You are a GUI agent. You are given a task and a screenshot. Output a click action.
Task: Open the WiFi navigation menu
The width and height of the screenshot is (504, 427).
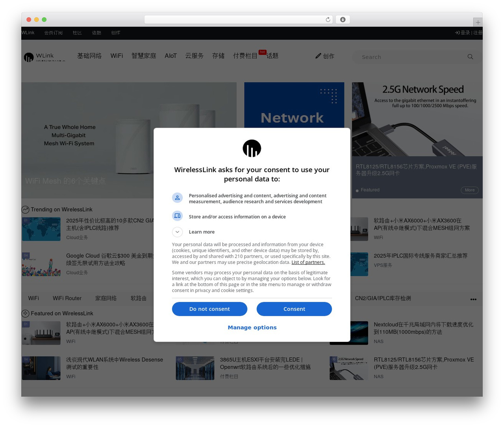pos(117,56)
